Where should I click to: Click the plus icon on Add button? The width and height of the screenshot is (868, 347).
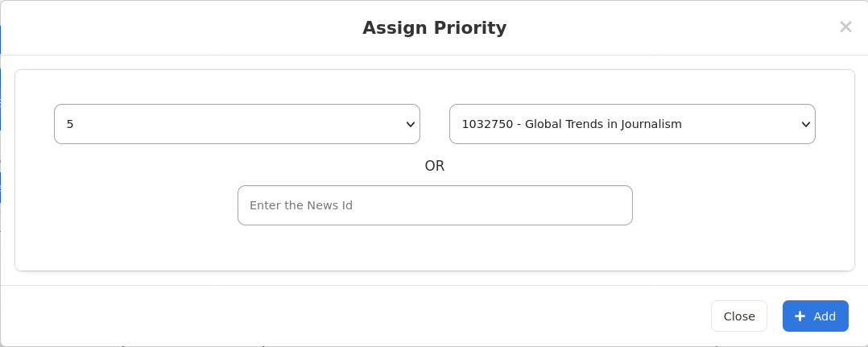[800, 316]
